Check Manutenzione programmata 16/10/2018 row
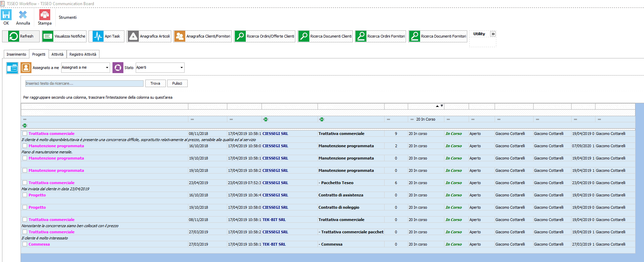Image resolution: width=644 pixels, height=262 pixels. 25,146
